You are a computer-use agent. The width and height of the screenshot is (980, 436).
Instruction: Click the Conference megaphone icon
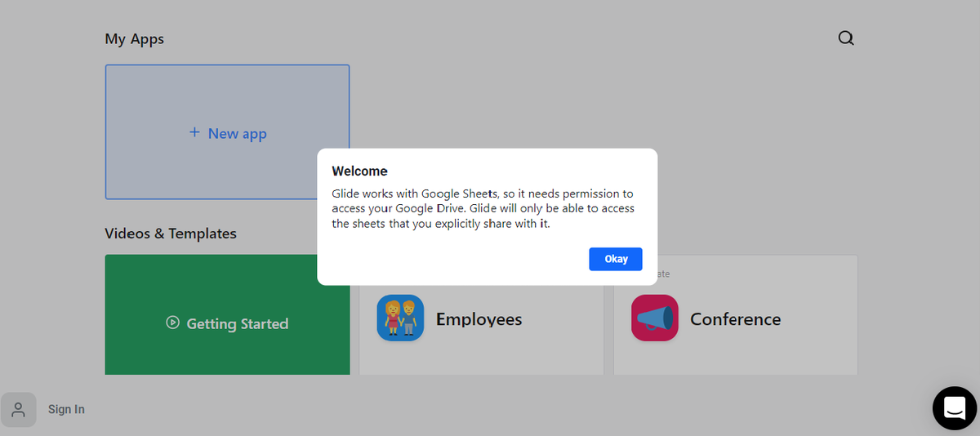655,318
